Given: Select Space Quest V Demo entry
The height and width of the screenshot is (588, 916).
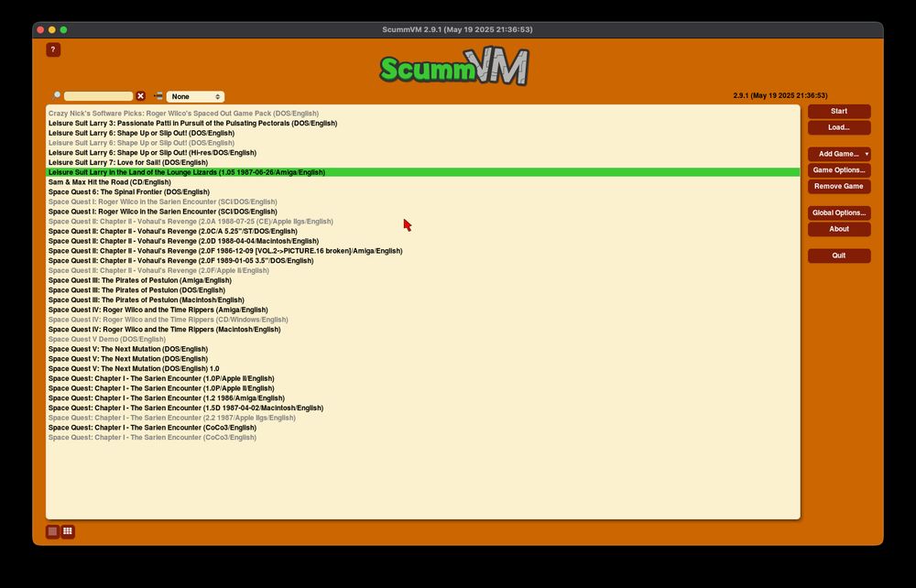Looking at the screenshot, I should [423, 339].
